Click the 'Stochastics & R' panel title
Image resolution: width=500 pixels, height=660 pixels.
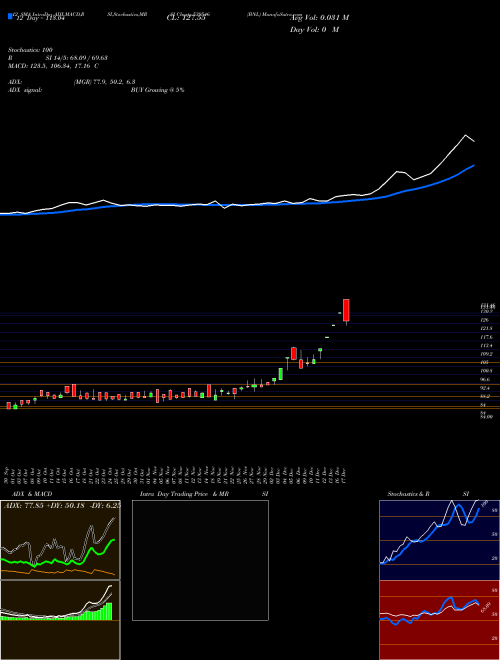click(409, 494)
